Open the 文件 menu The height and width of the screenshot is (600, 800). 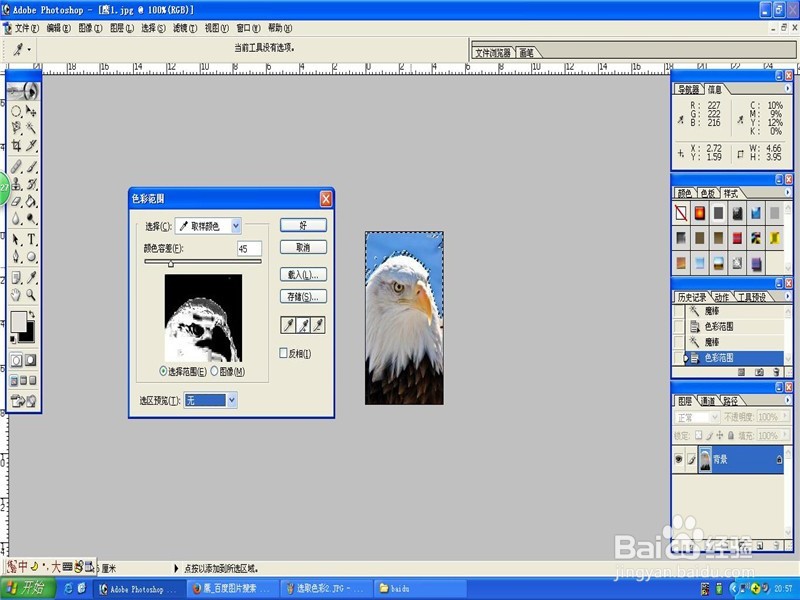[27, 28]
